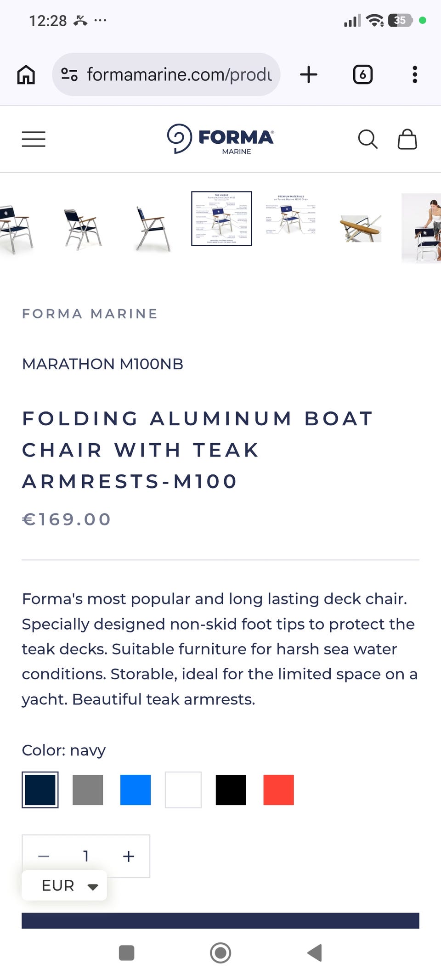The image size is (441, 980).
Task: Expand the EUR currency selector
Action: pos(64,885)
